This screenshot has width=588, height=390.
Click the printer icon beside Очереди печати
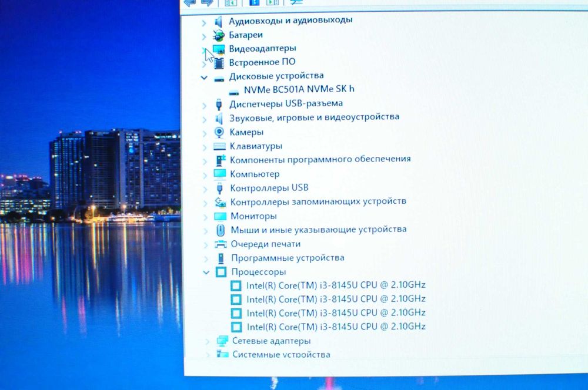point(220,244)
